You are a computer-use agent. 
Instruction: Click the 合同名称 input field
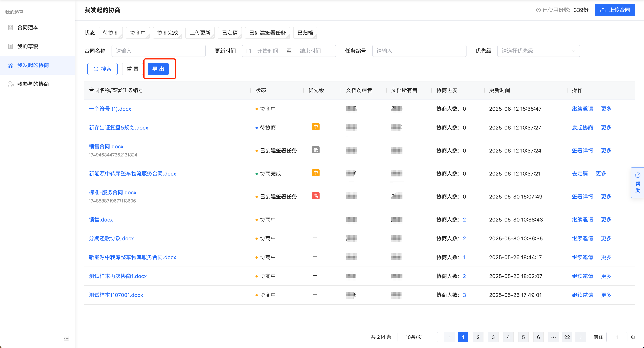pos(158,51)
